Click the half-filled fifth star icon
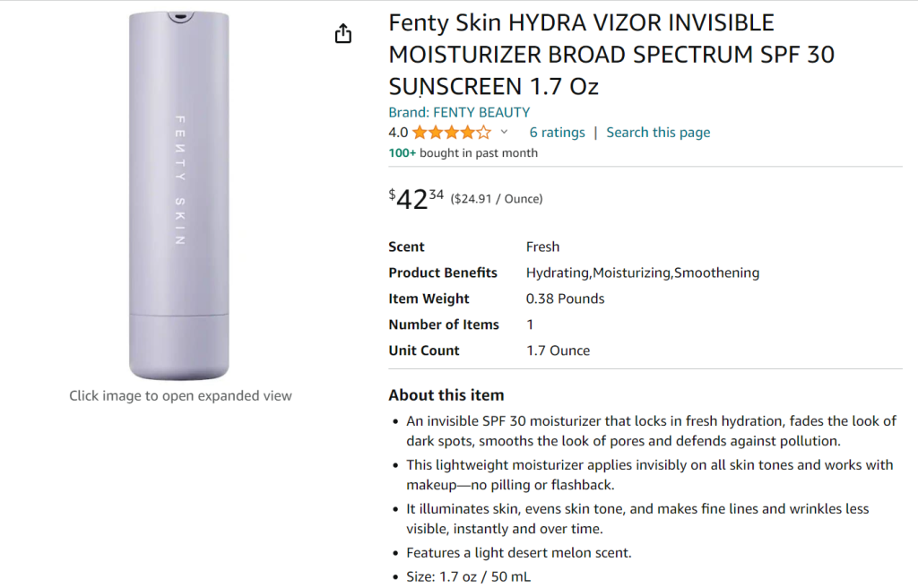The width and height of the screenshot is (918, 588). point(482,132)
